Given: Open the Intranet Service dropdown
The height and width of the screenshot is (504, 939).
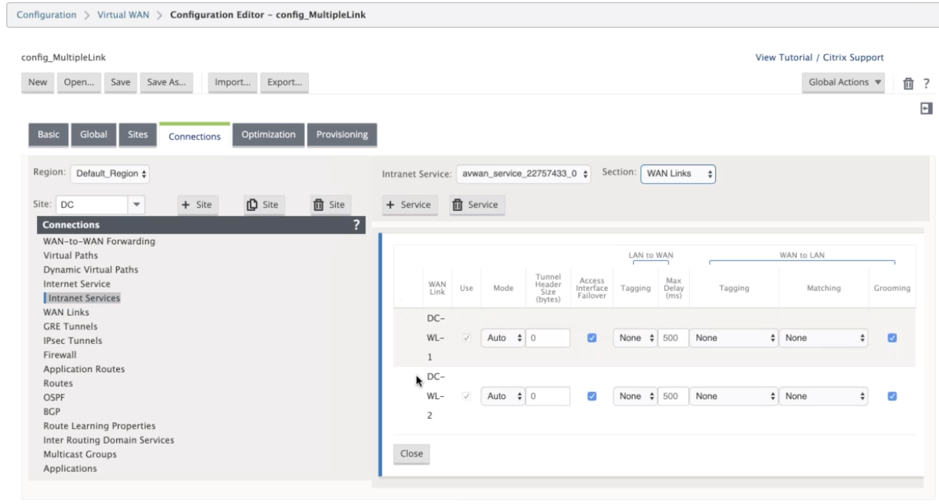Looking at the screenshot, I should point(523,174).
